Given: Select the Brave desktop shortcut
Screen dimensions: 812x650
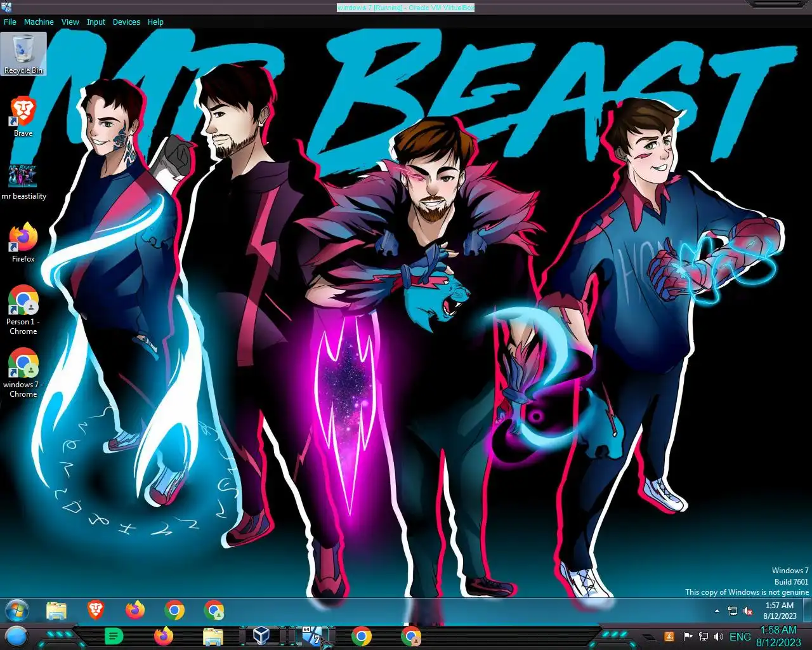Looking at the screenshot, I should (23, 117).
